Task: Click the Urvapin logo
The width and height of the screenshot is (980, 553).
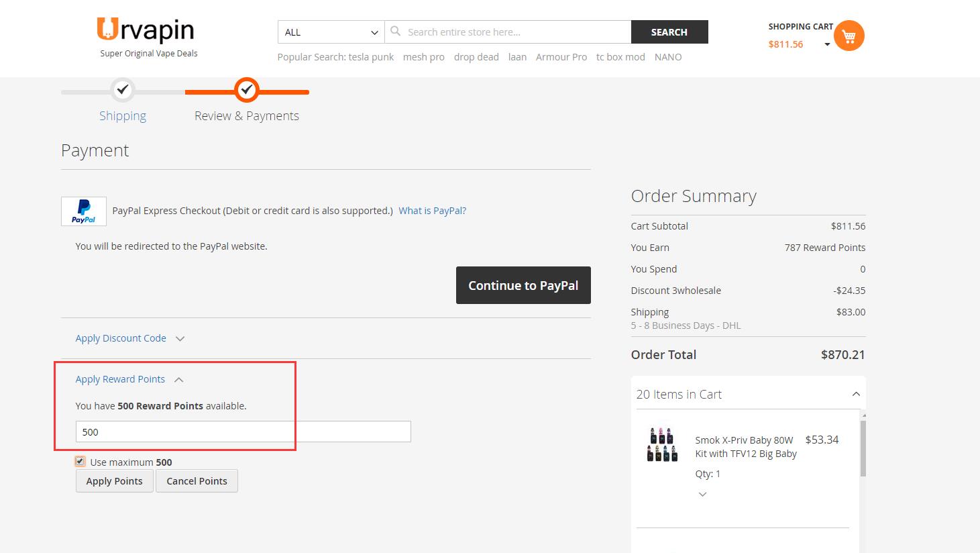Action: click(x=146, y=30)
